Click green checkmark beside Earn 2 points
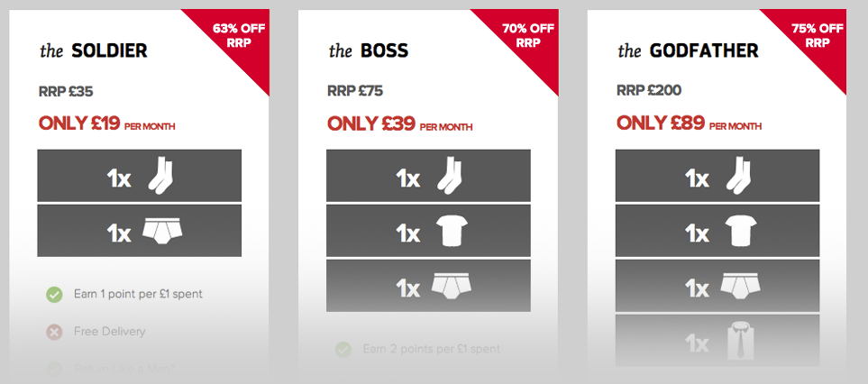 pos(343,349)
